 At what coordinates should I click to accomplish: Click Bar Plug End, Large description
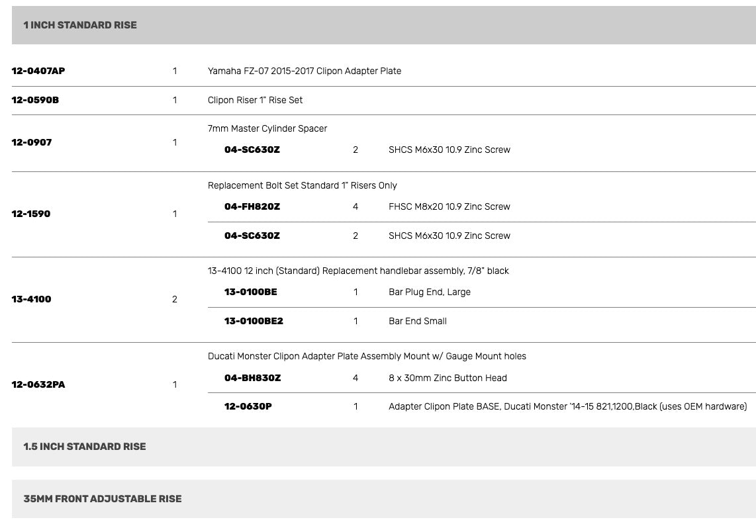pyautogui.click(x=430, y=292)
